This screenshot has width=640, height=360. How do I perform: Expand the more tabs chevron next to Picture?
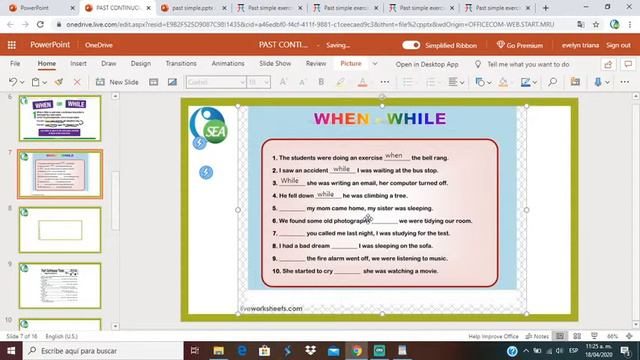[x=375, y=64]
